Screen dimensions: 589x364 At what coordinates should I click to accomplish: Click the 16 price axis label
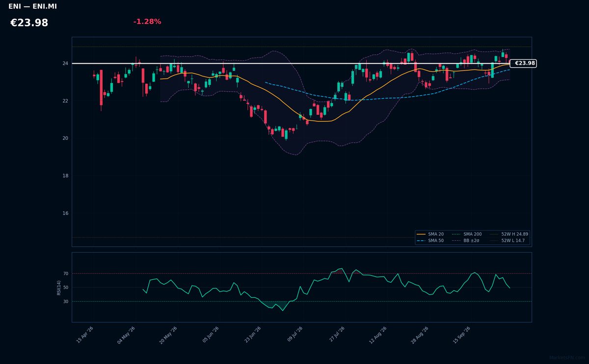coord(65,213)
